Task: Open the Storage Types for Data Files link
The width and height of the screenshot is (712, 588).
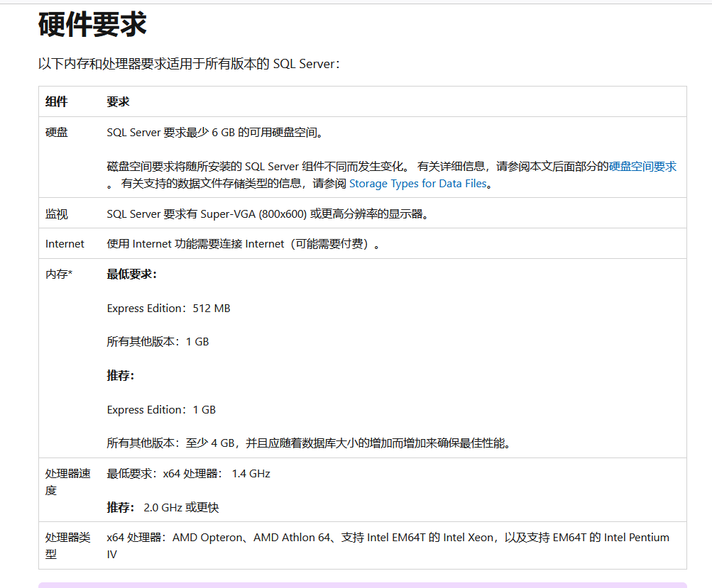Action: (x=417, y=183)
